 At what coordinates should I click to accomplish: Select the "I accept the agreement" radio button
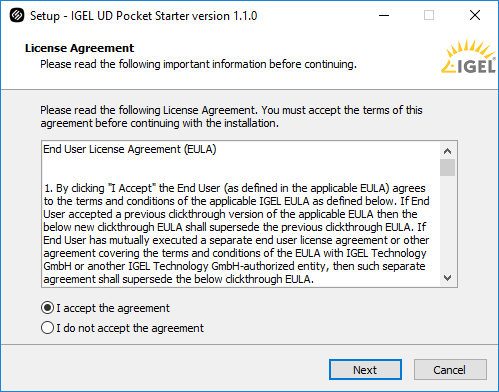click(x=47, y=308)
